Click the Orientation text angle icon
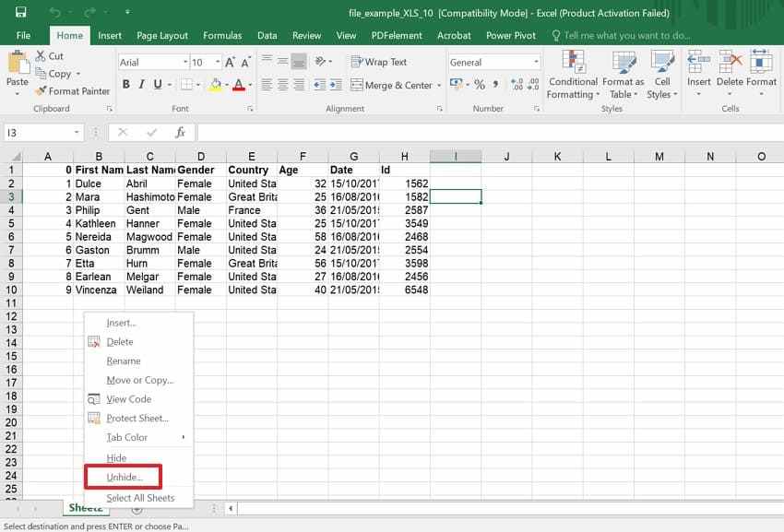 [x=320, y=62]
